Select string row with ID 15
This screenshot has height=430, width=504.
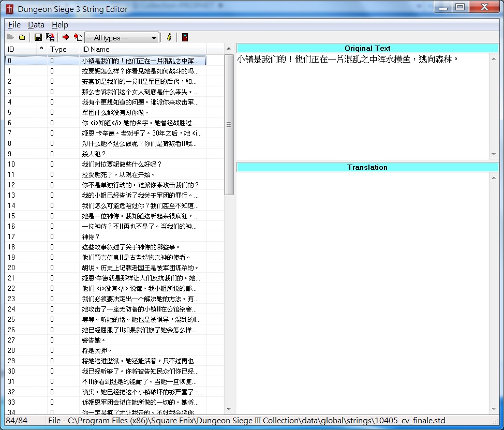coord(106,216)
